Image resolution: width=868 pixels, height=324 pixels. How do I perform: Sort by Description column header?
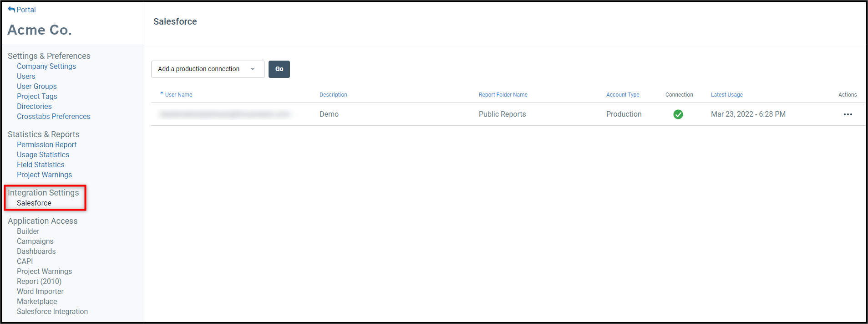point(333,95)
